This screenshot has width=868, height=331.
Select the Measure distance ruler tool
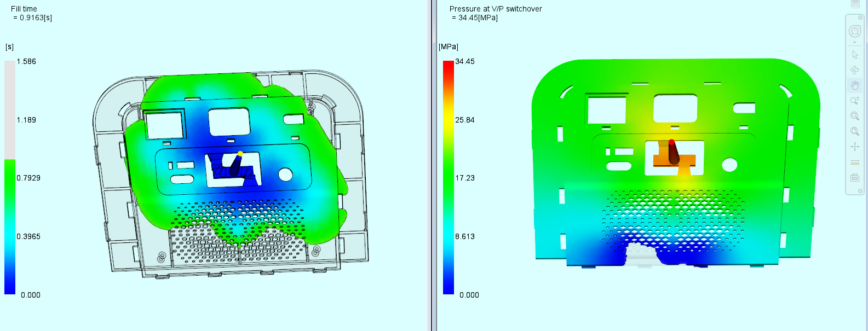point(855,162)
